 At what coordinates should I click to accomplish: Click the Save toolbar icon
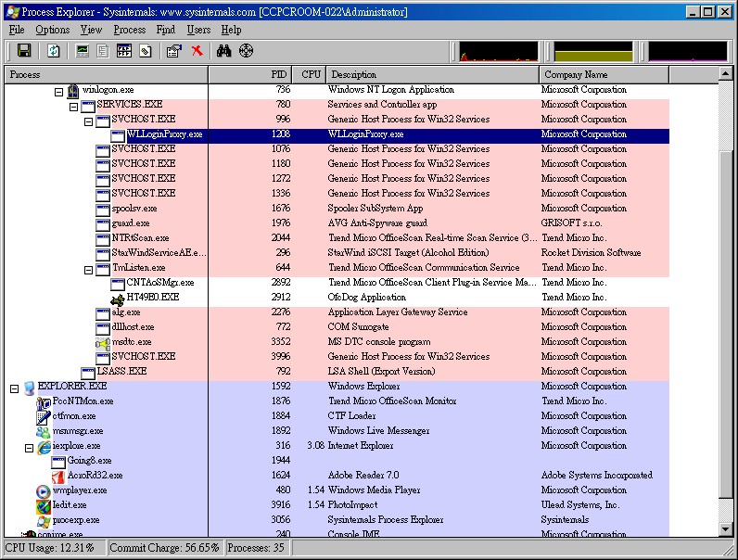point(24,50)
